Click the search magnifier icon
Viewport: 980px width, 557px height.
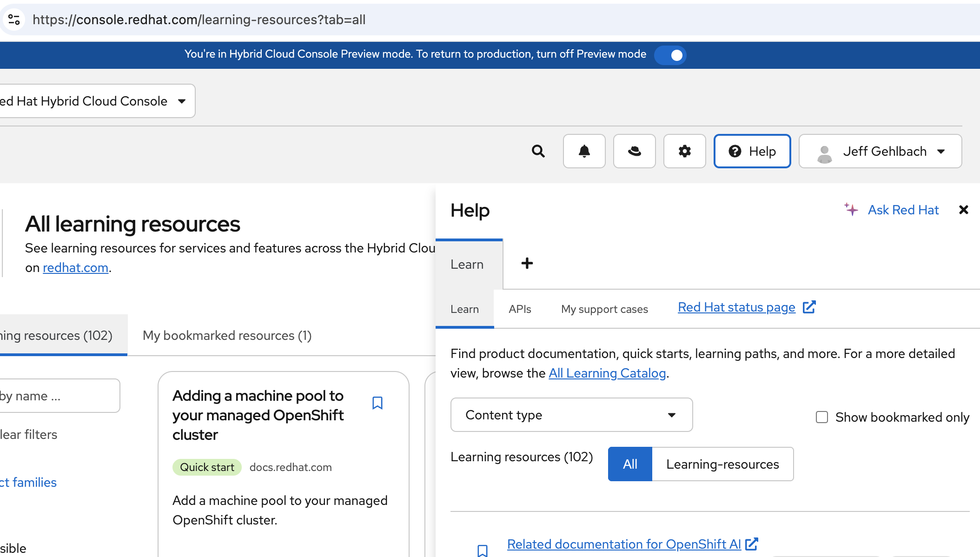point(538,151)
